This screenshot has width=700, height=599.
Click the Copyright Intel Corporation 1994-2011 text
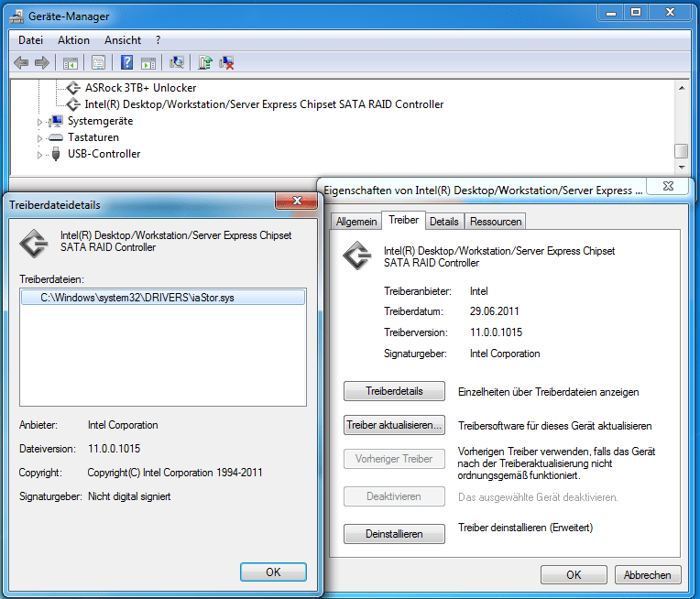175,473
